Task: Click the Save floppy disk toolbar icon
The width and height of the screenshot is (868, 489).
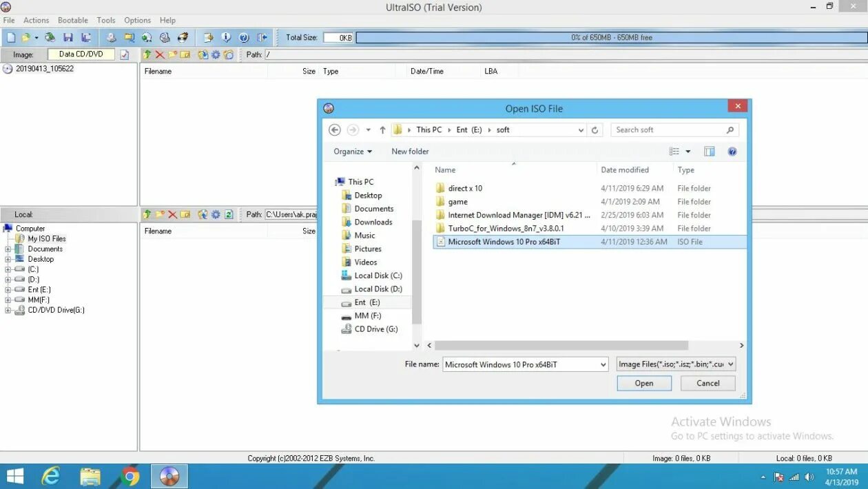Action: click(x=68, y=37)
